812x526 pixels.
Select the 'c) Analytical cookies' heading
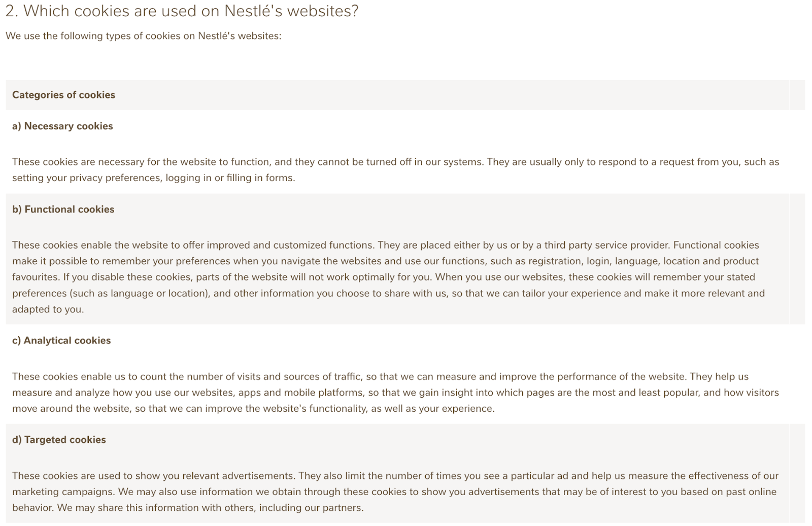[61, 340]
